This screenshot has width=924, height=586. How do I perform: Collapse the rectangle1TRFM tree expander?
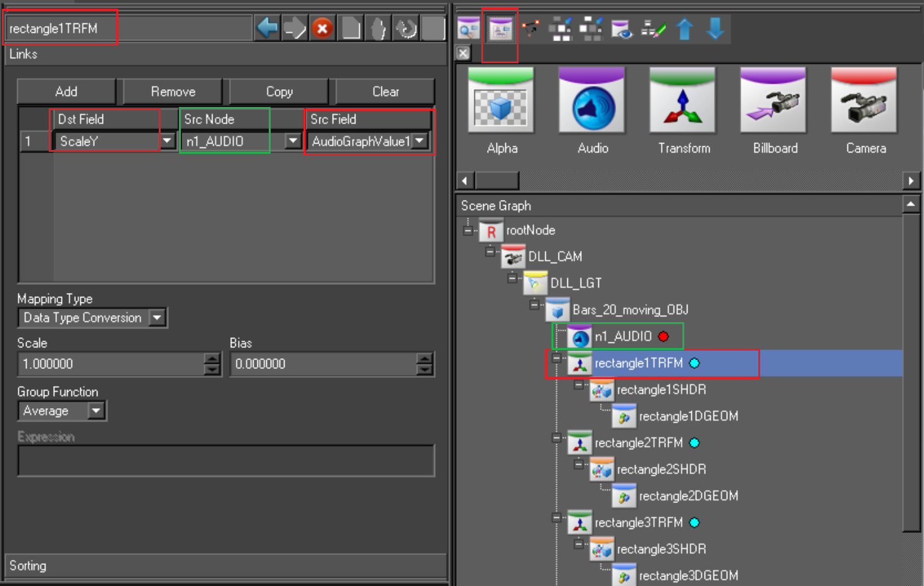557,358
